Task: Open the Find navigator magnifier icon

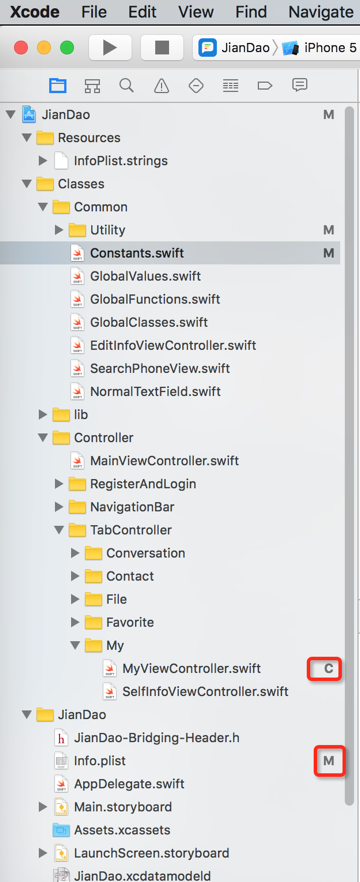Action: 127,86
